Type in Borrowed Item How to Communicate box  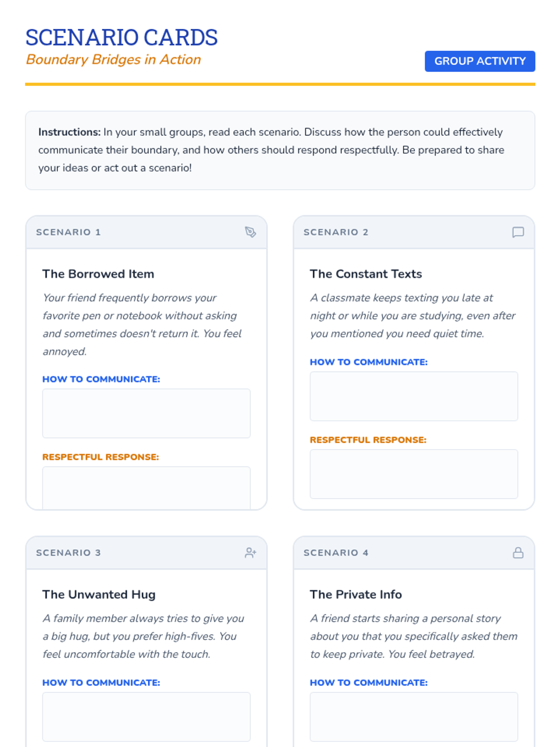146,413
